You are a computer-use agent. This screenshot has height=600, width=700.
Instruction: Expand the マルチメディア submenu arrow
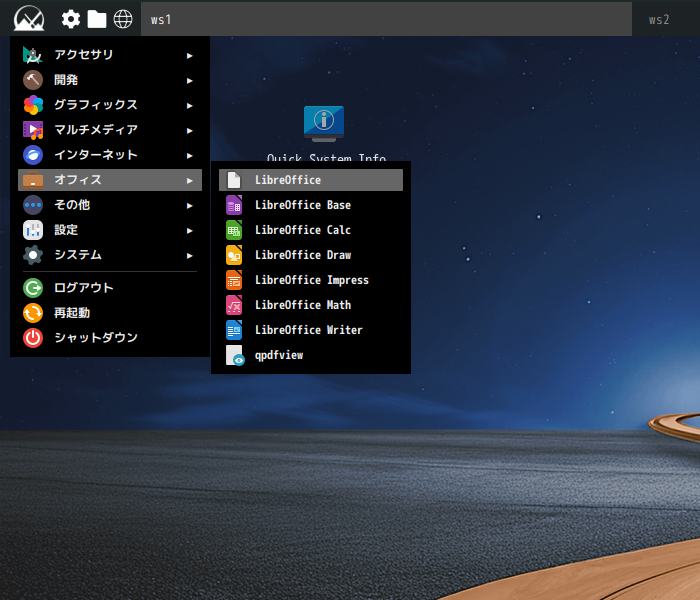coord(190,130)
